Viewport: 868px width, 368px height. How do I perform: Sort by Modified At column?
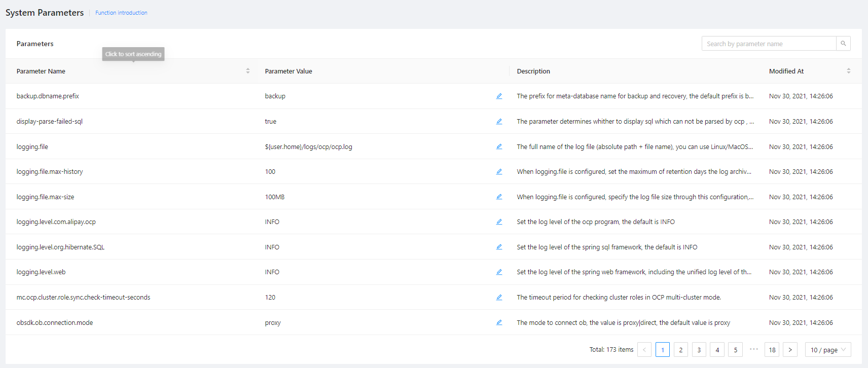click(848, 71)
